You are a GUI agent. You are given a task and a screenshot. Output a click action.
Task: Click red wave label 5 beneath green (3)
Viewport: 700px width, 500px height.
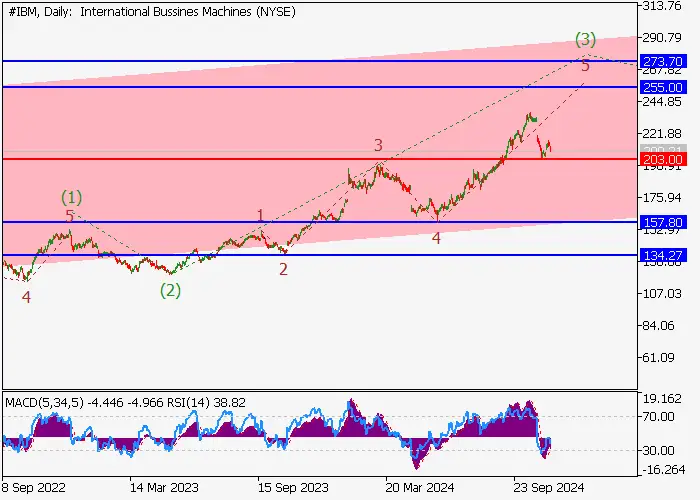click(x=585, y=66)
